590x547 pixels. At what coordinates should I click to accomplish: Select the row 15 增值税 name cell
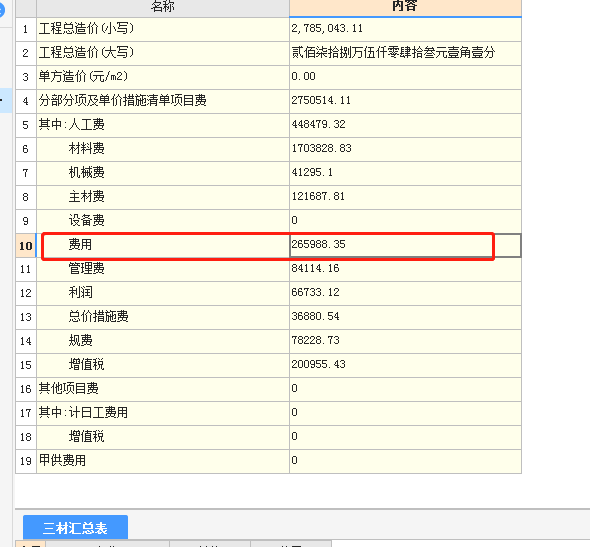pos(163,366)
